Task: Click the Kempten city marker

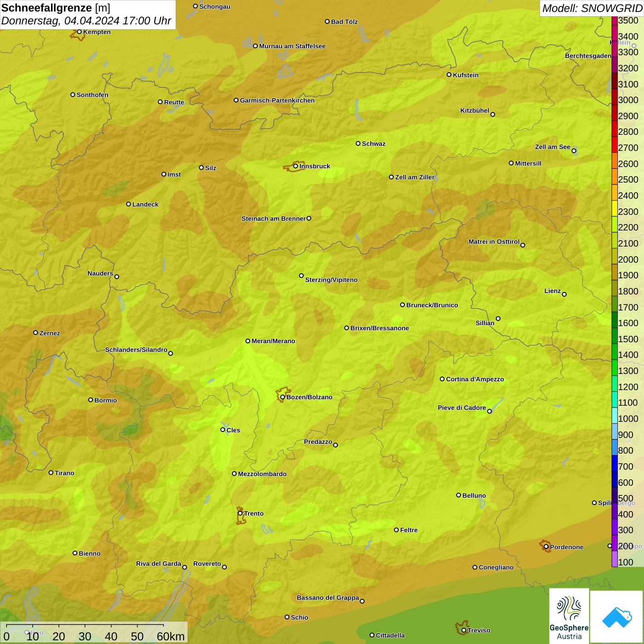Action: coord(79,32)
